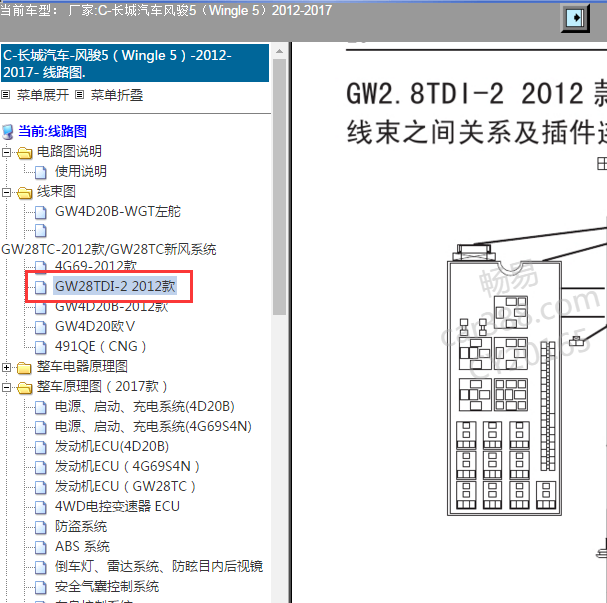Open the 防盗系统 schematic

click(x=81, y=526)
